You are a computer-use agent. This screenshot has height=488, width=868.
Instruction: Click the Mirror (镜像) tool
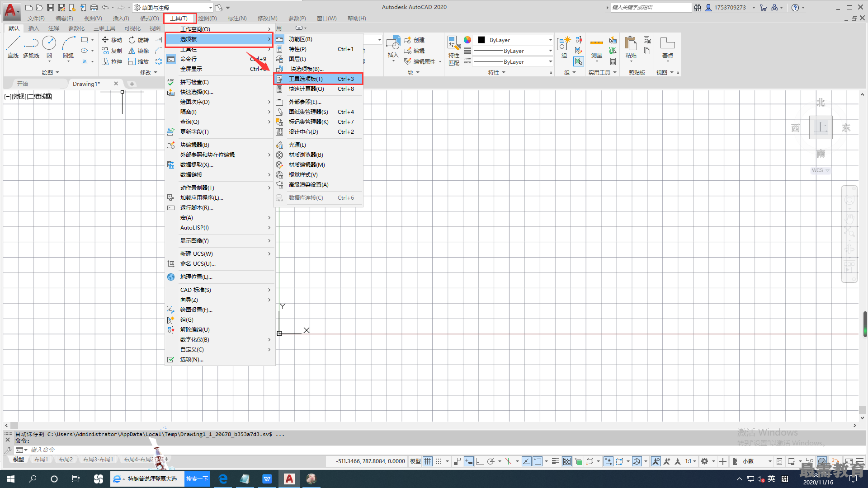(x=138, y=51)
